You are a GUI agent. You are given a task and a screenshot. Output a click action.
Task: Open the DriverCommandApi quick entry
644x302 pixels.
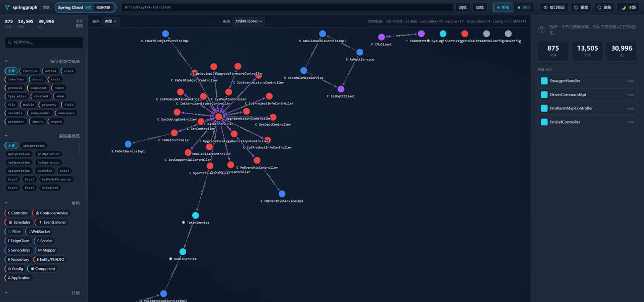pos(587,94)
